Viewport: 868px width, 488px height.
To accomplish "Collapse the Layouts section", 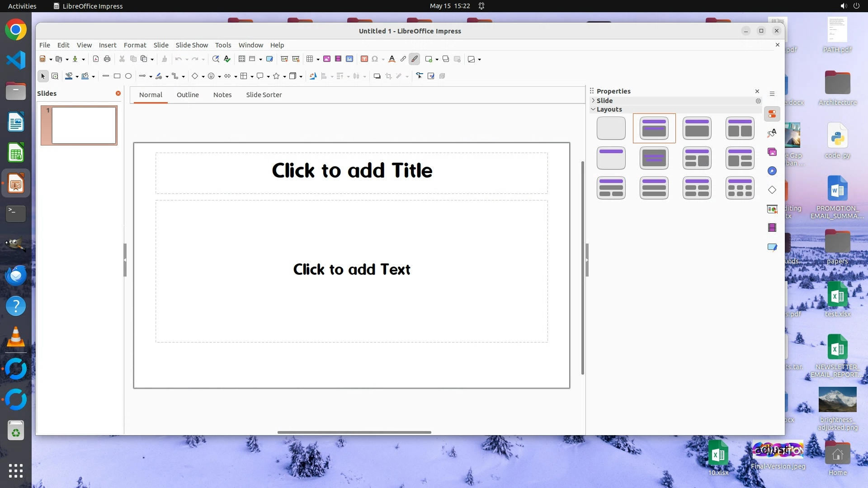I will 593,109.
